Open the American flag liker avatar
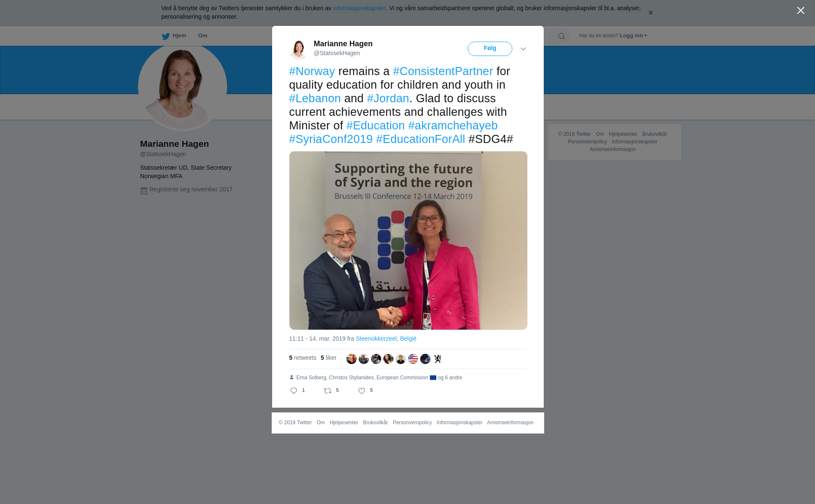 click(413, 359)
